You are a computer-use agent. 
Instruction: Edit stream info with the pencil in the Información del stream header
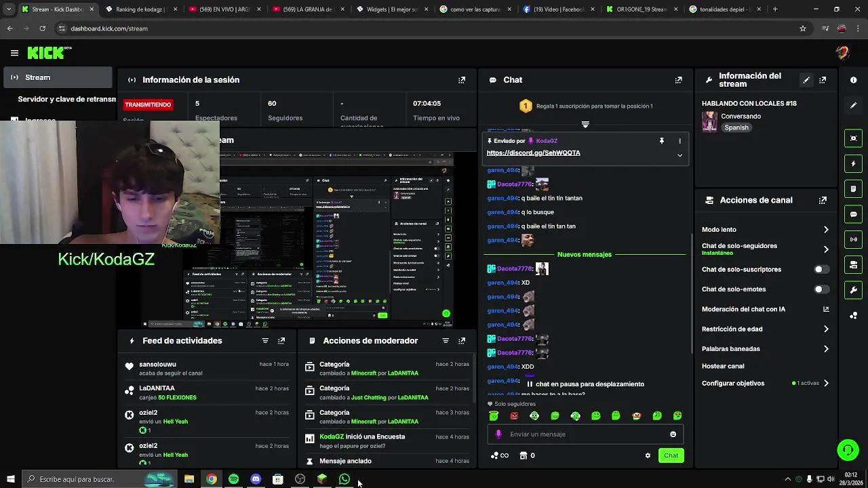(x=806, y=80)
